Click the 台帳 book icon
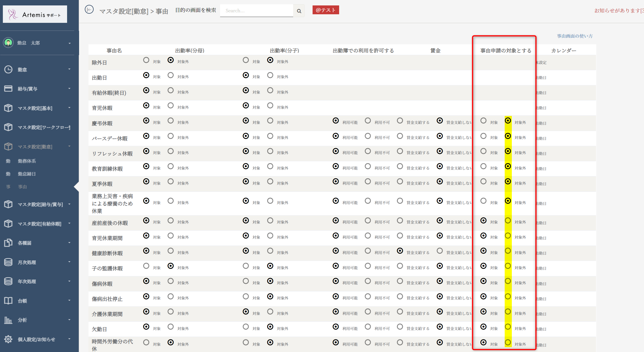The height and width of the screenshot is (352, 644). coord(8,301)
